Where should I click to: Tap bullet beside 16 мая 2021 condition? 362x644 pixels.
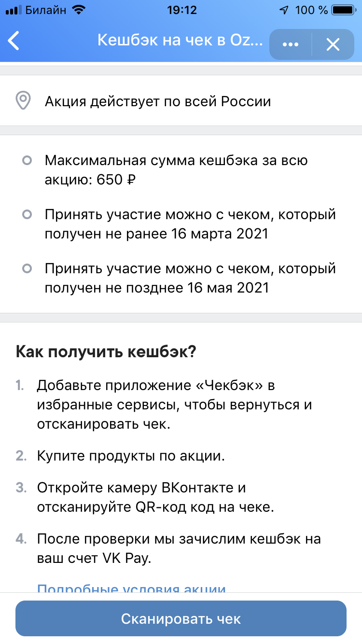pos(28,268)
